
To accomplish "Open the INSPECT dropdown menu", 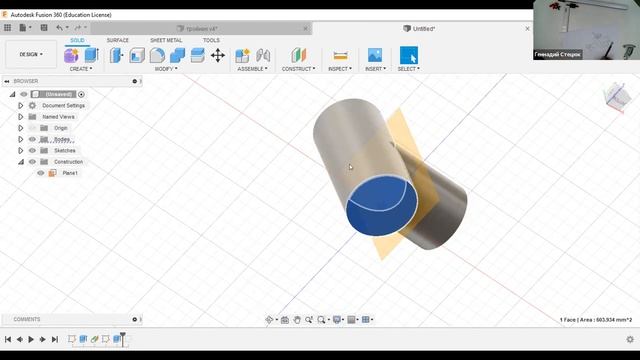I will pos(340,69).
